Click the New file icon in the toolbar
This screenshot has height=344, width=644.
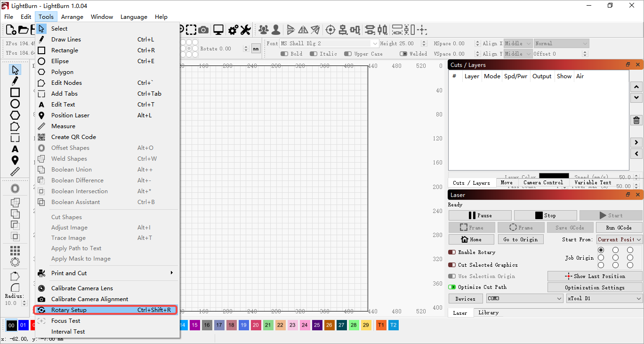pyautogui.click(x=10, y=30)
